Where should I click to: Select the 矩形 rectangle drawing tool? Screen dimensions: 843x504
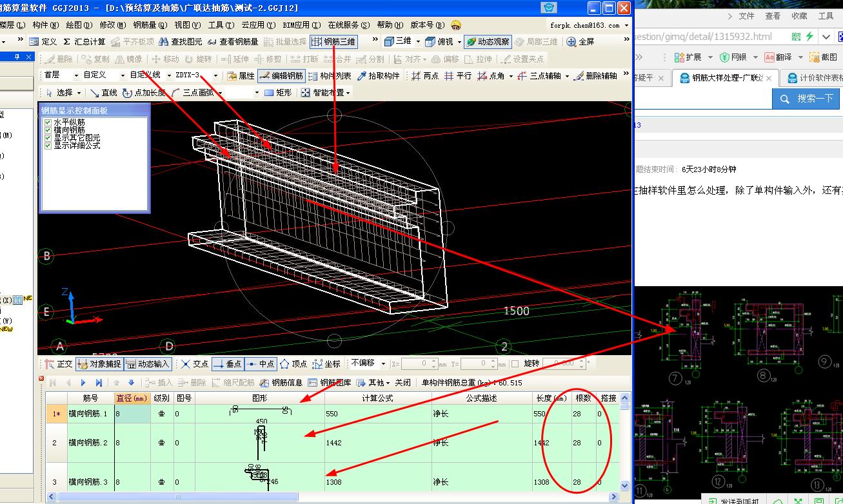(x=278, y=93)
